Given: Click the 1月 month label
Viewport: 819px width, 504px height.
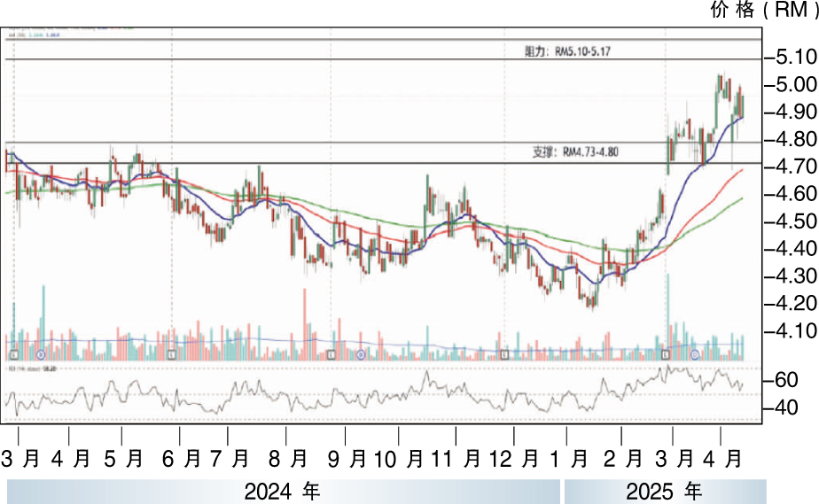Looking at the screenshot, I should coord(569,459).
